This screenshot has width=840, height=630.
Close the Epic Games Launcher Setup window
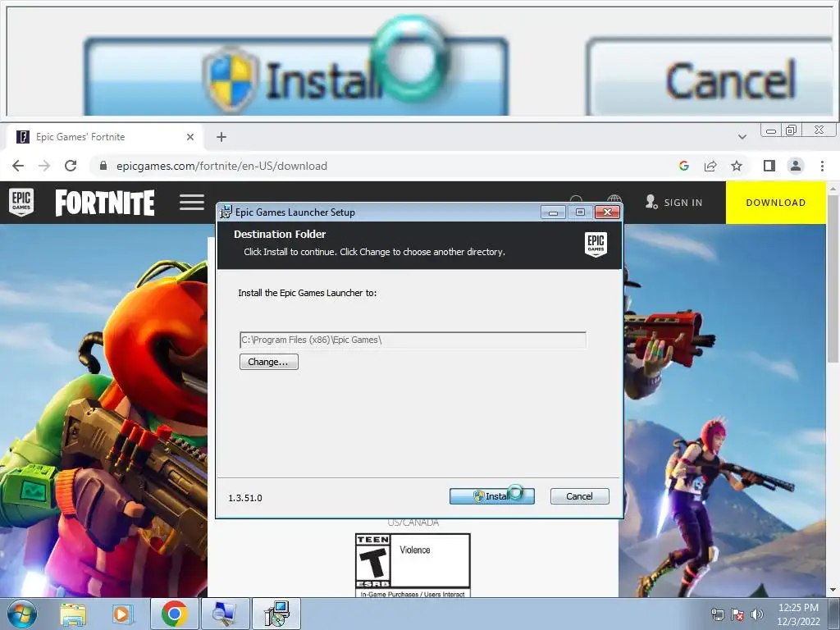point(608,212)
